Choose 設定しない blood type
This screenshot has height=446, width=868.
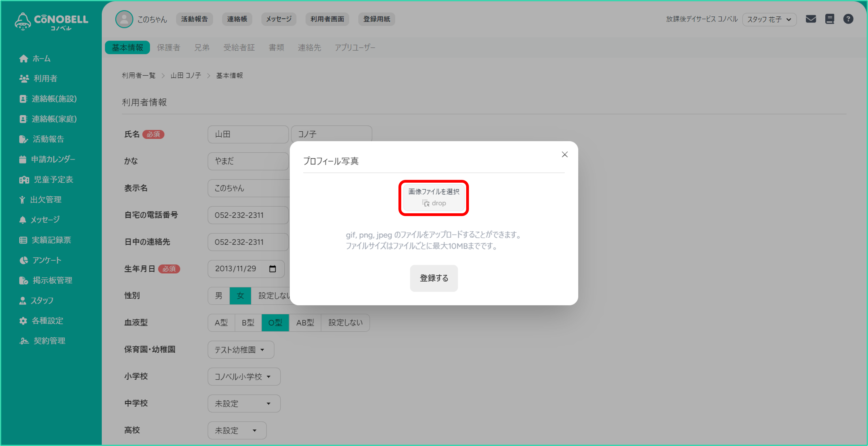point(345,323)
